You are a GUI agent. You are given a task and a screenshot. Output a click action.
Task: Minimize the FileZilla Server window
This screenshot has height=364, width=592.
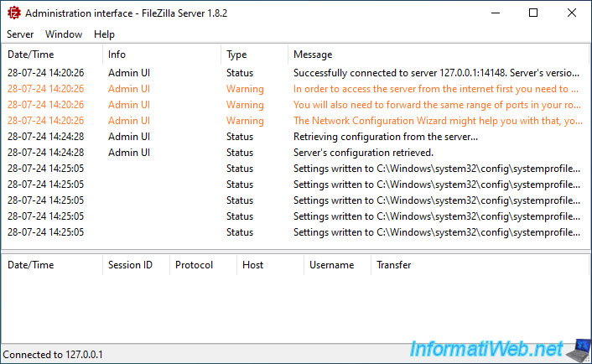[x=496, y=13]
